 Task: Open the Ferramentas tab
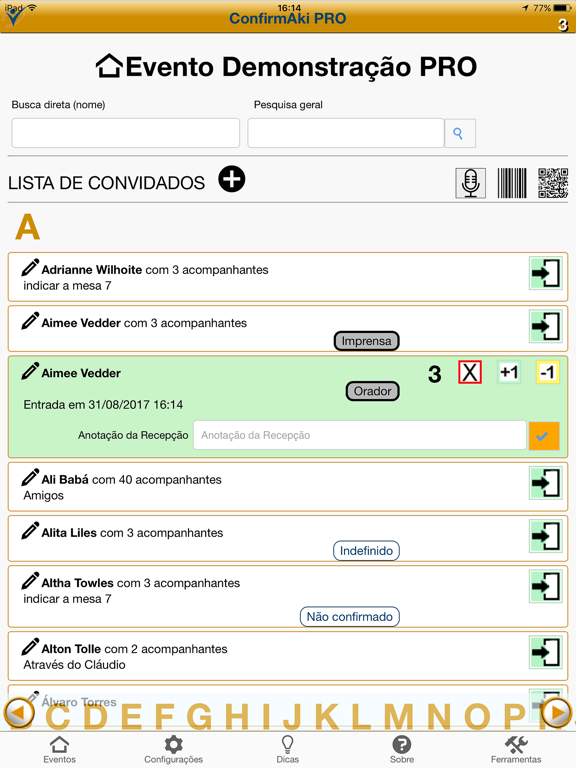click(x=516, y=750)
